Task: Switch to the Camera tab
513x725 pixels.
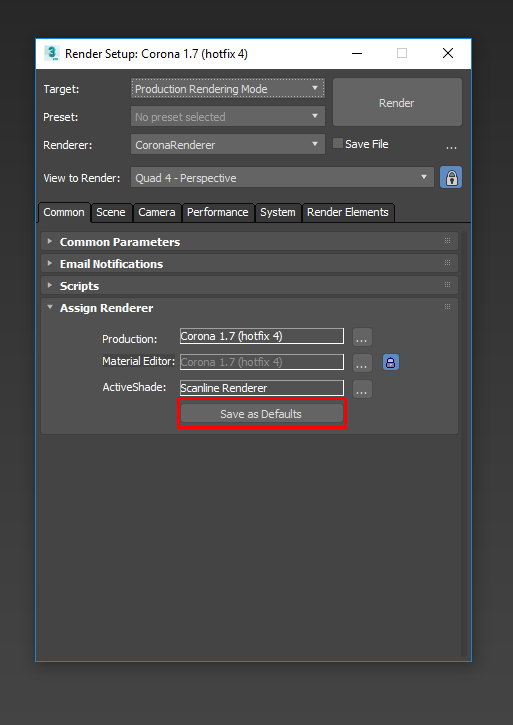Action: 157,212
